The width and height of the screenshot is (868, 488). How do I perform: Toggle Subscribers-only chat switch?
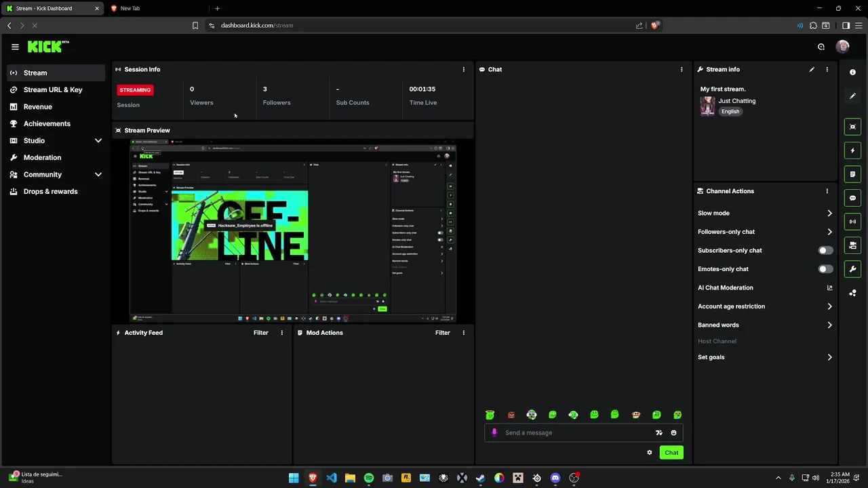pyautogui.click(x=825, y=251)
